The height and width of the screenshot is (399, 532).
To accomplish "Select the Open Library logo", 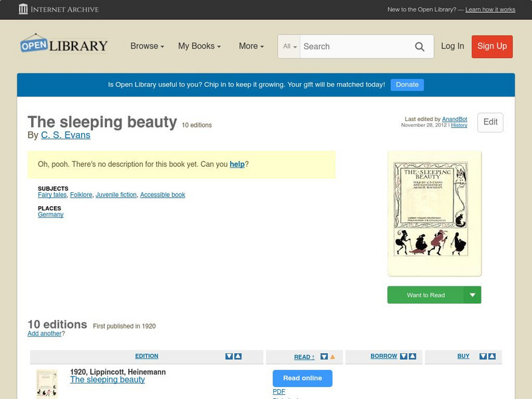I will click(63, 44).
